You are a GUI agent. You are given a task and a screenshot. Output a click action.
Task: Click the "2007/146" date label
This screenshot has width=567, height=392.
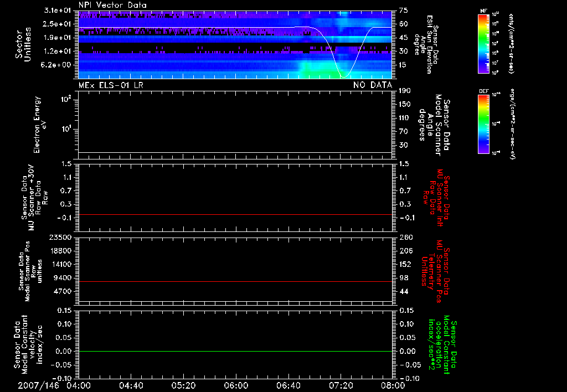tap(38, 385)
